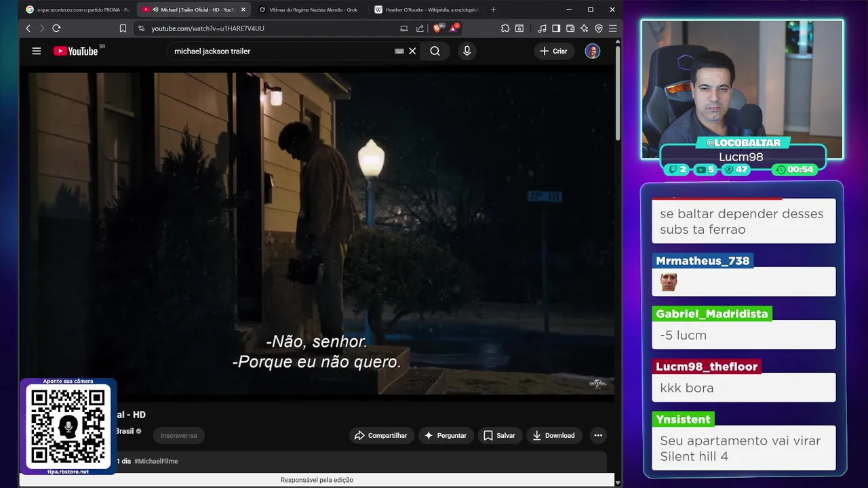Open the more actions three-dot menu
Screen dimensions: 868x488
coord(598,435)
